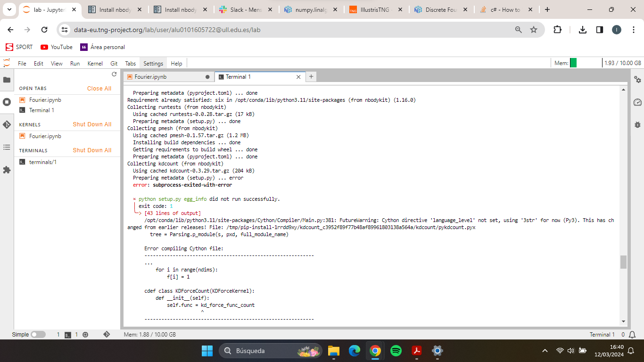Open a new Chrome tab
Screen dimensions: 644x362
(547, 9)
